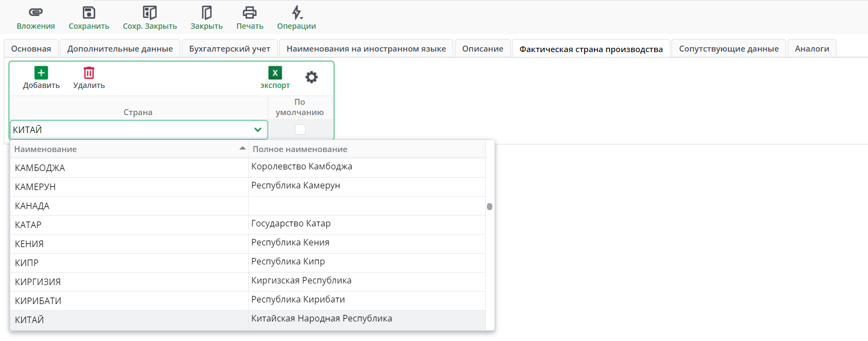Open the Вложения attachments paperclip icon

click(36, 12)
